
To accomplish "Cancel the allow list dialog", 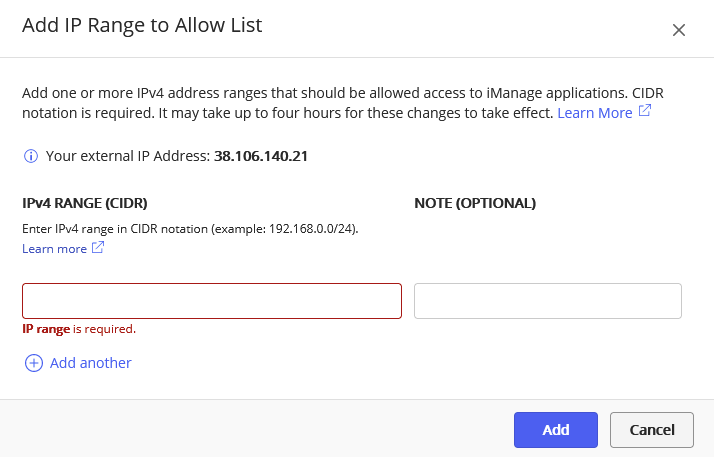I will (651, 430).
